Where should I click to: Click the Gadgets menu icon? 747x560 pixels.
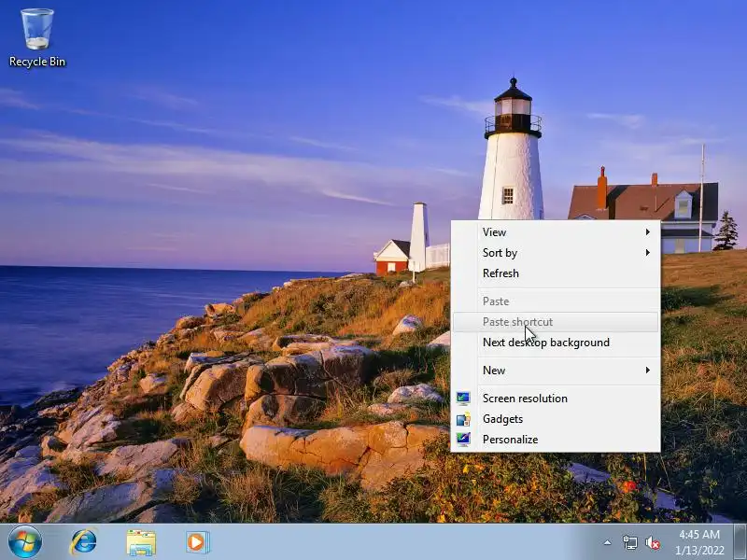coord(463,419)
